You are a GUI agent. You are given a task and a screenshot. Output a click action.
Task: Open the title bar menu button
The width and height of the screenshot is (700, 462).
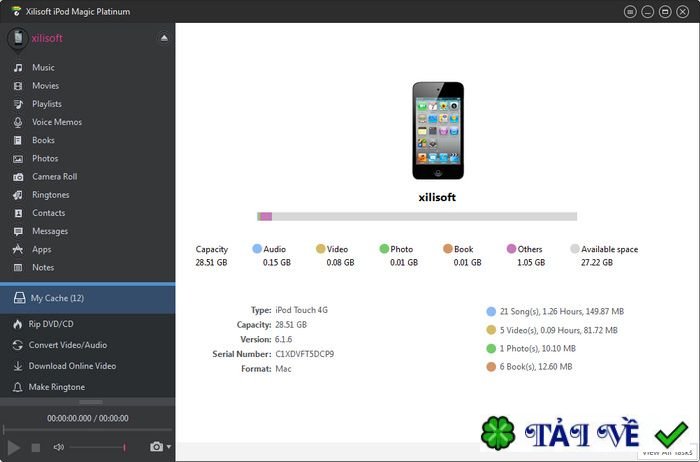630,12
